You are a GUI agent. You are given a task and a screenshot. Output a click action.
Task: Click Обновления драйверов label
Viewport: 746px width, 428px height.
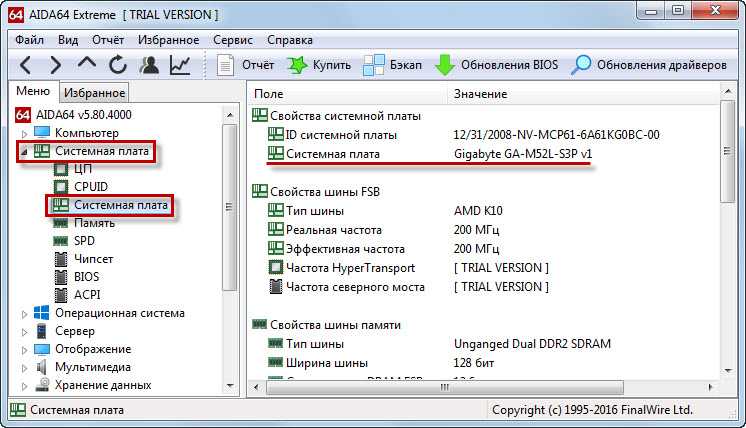click(662, 65)
